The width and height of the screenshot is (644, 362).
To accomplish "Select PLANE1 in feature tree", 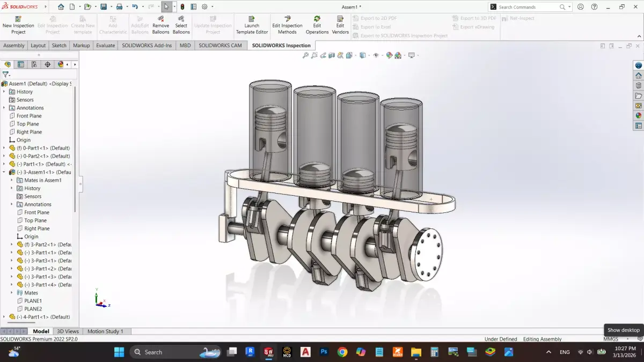I will (33, 301).
